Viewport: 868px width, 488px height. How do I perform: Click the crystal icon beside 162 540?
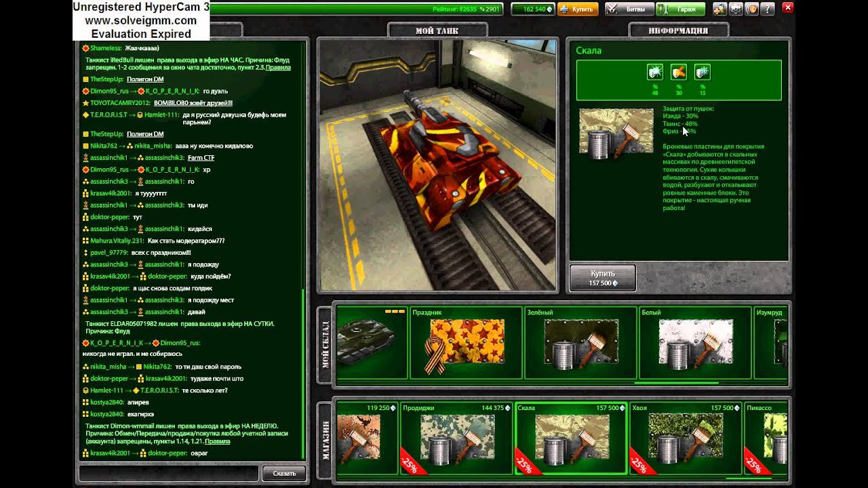[x=551, y=9]
